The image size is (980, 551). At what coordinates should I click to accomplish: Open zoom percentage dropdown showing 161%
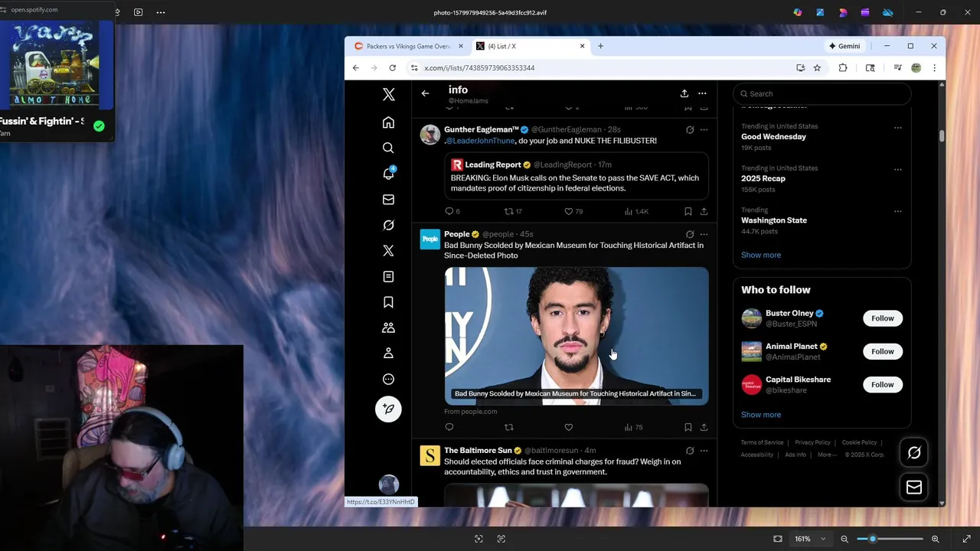point(809,539)
